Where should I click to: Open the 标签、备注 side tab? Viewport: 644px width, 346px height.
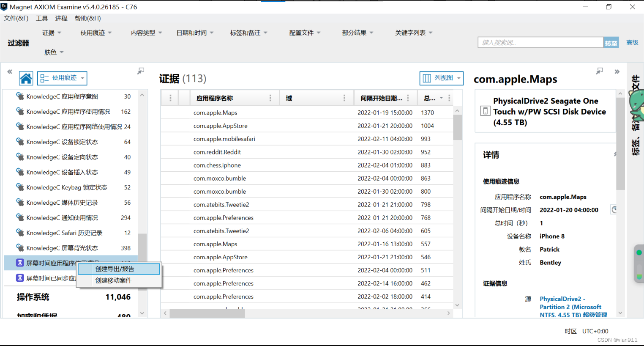click(636, 115)
